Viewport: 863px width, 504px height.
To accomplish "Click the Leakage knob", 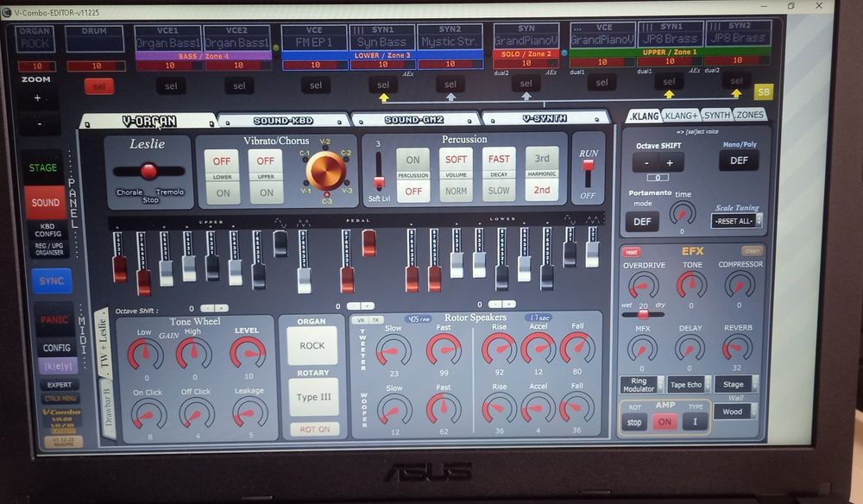I will [250, 413].
